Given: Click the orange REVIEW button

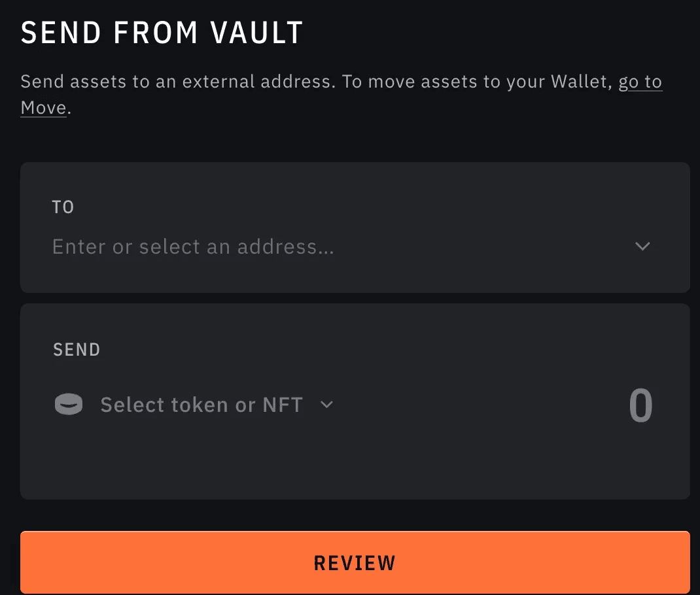Looking at the screenshot, I should click(355, 562).
